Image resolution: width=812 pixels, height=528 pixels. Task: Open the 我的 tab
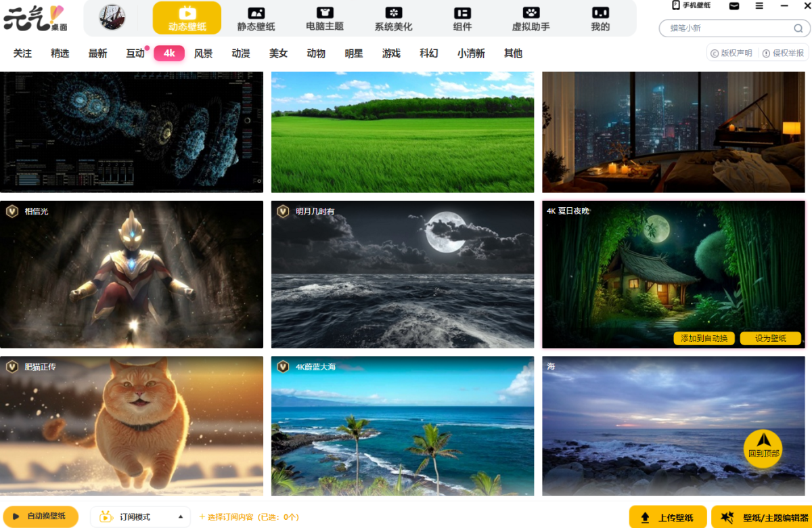[x=600, y=19]
